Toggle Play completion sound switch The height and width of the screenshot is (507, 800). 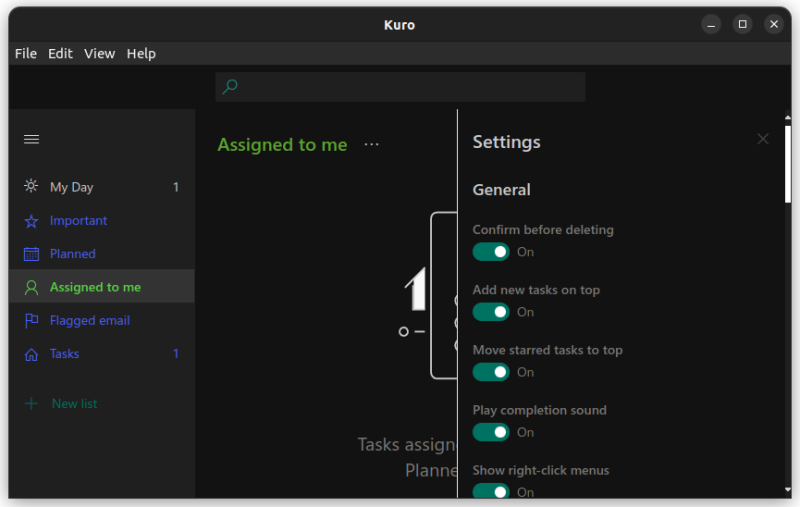(x=491, y=433)
